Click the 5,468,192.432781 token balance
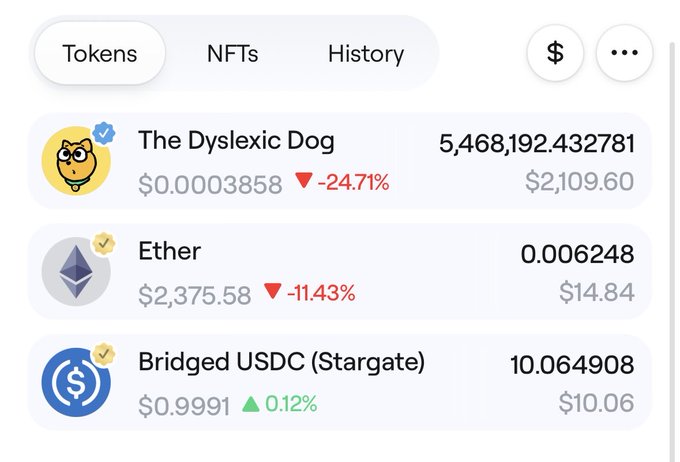The width and height of the screenshot is (680, 462). pos(537,144)
